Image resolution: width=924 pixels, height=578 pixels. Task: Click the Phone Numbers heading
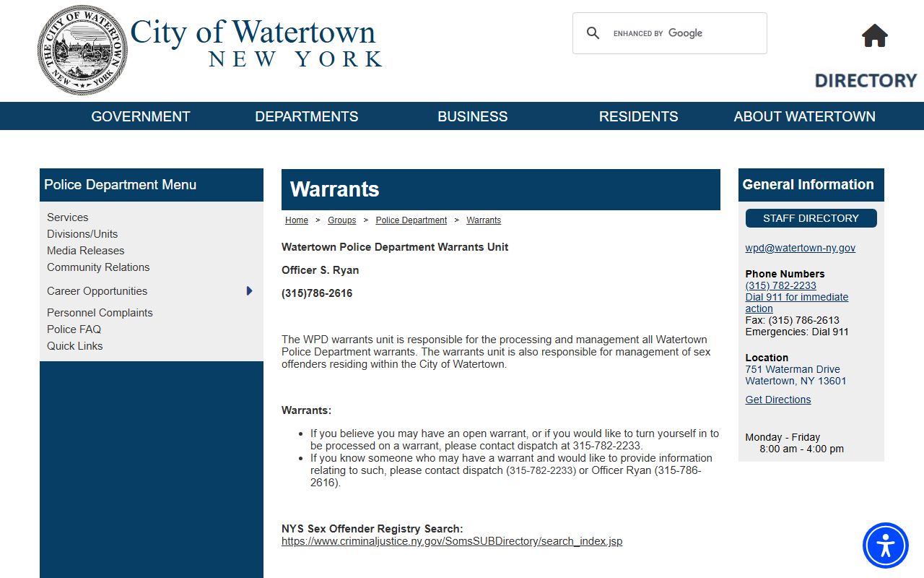pyautogui.click(x=785, y=274)
